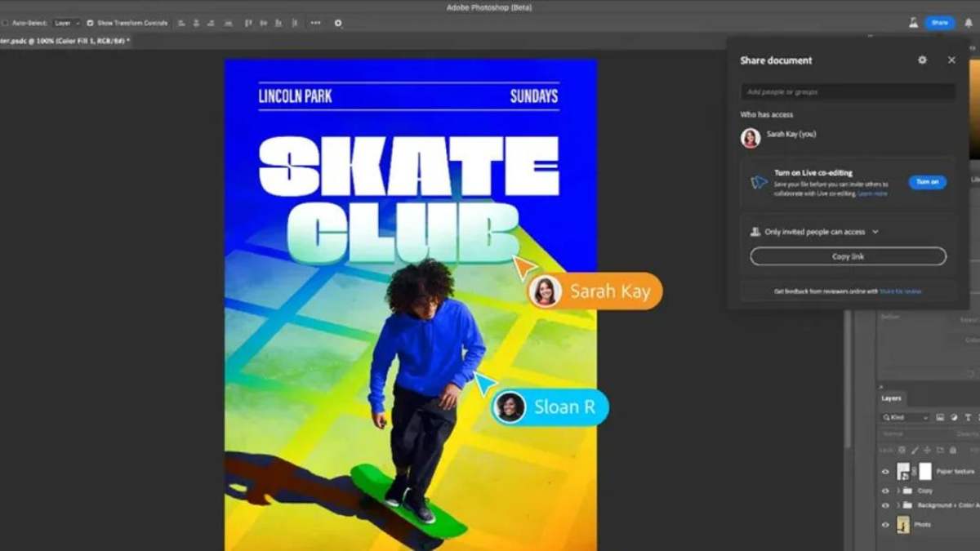Image resolution: width=980 pixels, height=551 pixels.
Task: Expand the Background + Color group
Action: pyautogui.click(x=898, y=505)
